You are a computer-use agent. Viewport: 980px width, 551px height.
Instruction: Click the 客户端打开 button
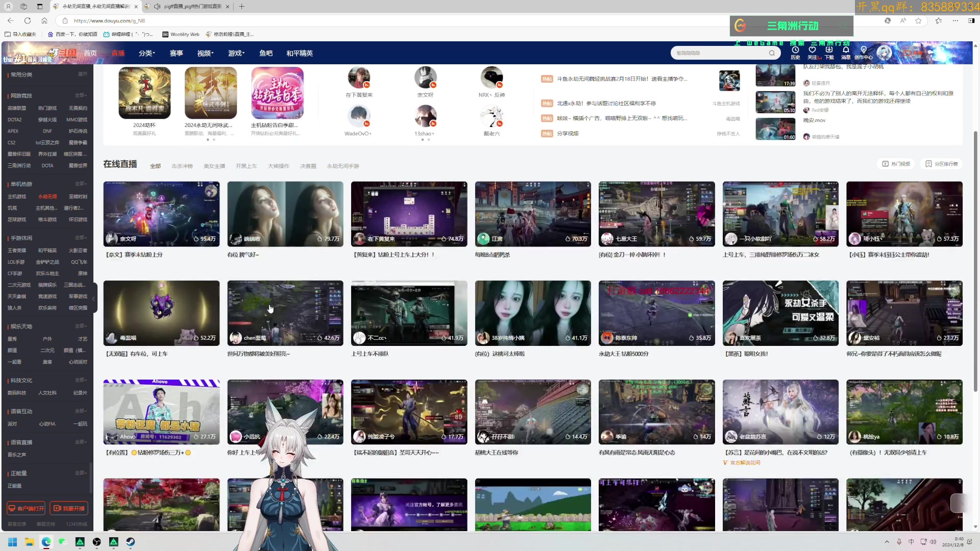26,508
